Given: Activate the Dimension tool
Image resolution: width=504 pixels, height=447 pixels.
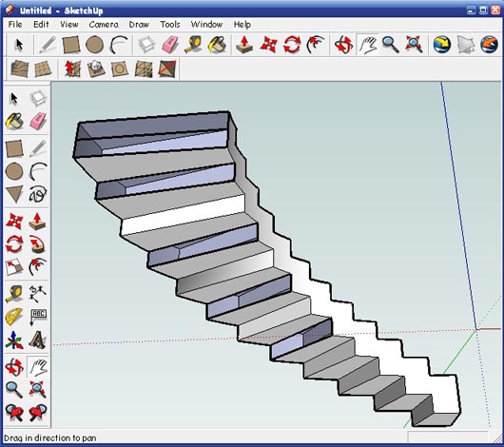Looking at the screenshot, I should coord(38,294).
